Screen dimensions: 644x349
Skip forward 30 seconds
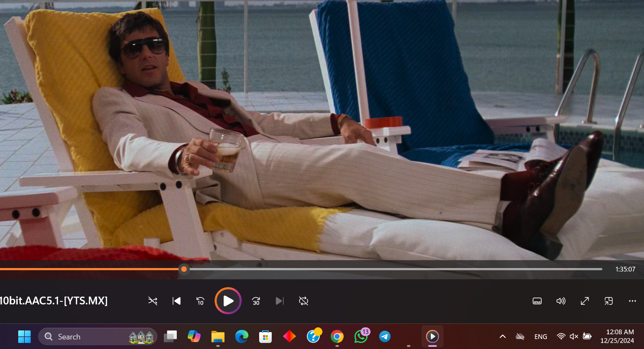pyautogui.click(x=256, y=301)
